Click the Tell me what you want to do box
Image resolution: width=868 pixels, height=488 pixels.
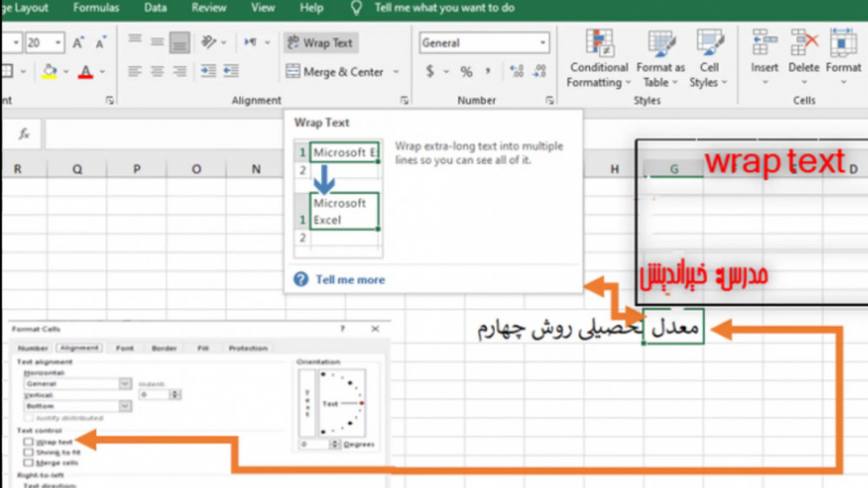[445, 8]
